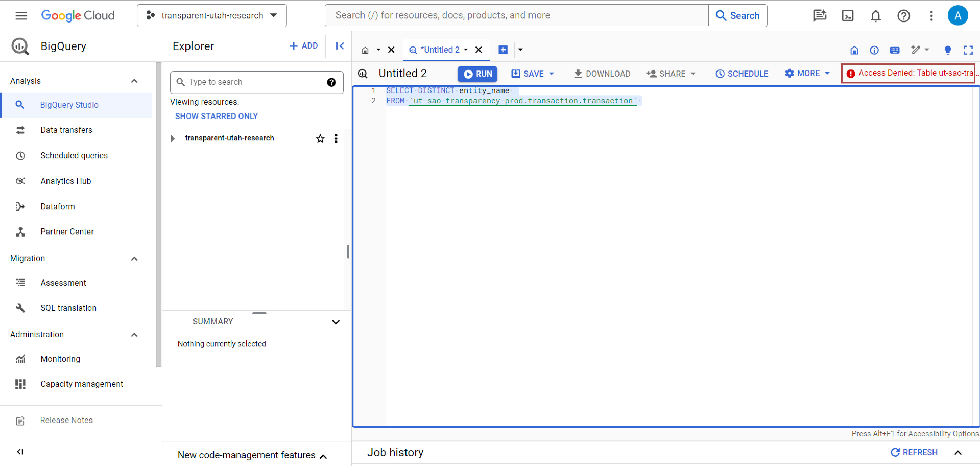Collapse the Migration section
Screen dimensions: 980x466
point(134,259)
